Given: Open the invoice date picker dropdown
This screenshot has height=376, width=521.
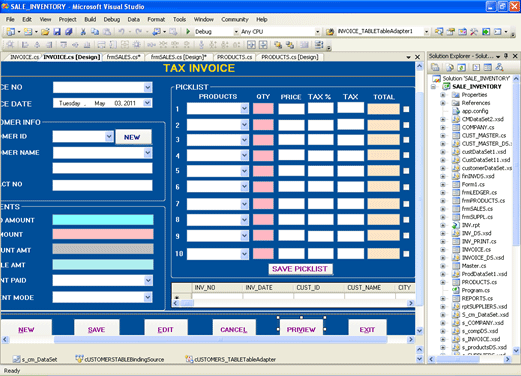Looking at the screenshot, I should click(147, 103).
